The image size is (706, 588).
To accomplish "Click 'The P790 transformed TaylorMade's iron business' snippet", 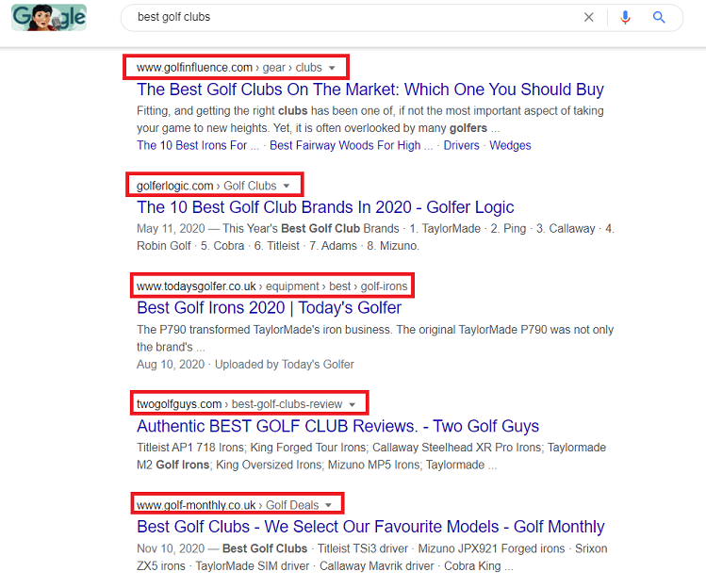I will pyautogui.click(x=375, y=338).
